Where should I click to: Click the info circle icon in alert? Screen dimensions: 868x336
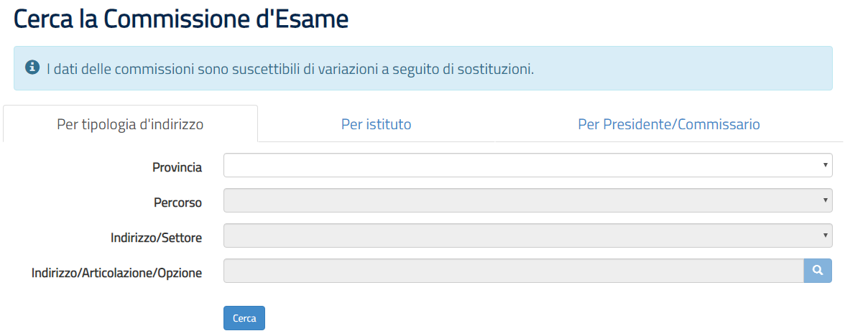coord(32,67)
